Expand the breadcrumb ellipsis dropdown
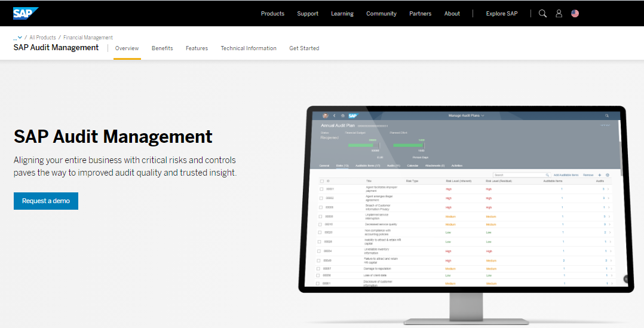The width and height of the screenshot is (644, 328). 18,38
